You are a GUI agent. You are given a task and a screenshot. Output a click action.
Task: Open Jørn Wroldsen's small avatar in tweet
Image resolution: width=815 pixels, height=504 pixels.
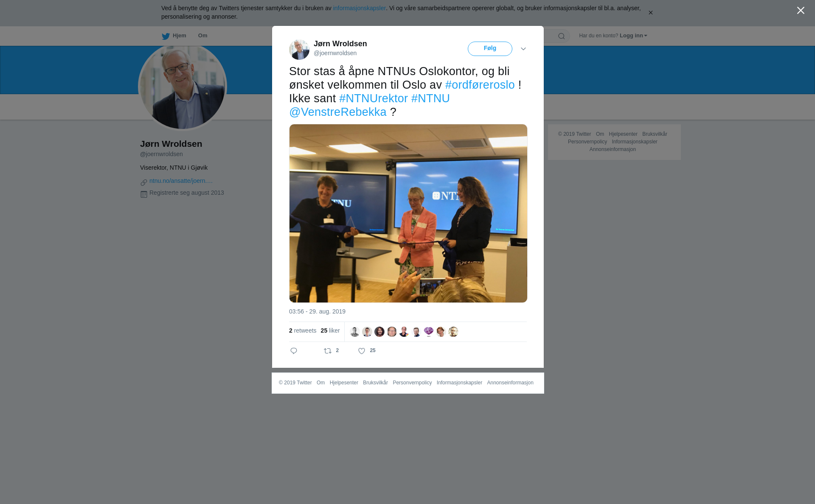pyautogui.click(x=299, y=49)
